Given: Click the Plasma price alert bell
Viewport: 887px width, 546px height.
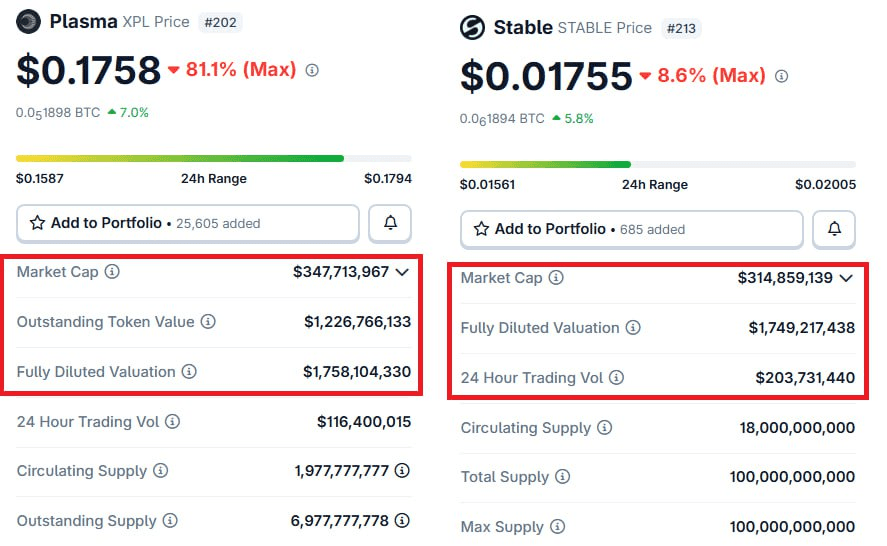Looking at the screenshot, I should pos(390,224).
